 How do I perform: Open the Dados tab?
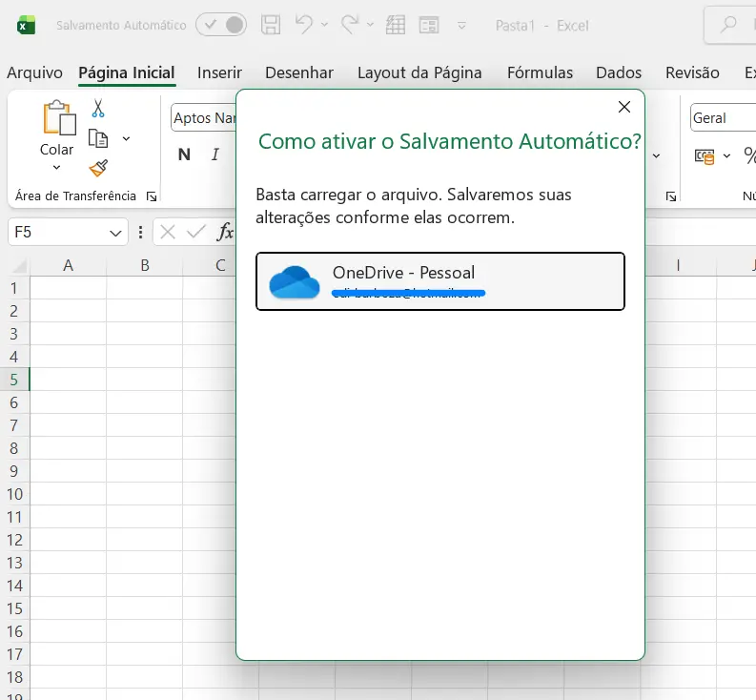click(x=619, y=72)
